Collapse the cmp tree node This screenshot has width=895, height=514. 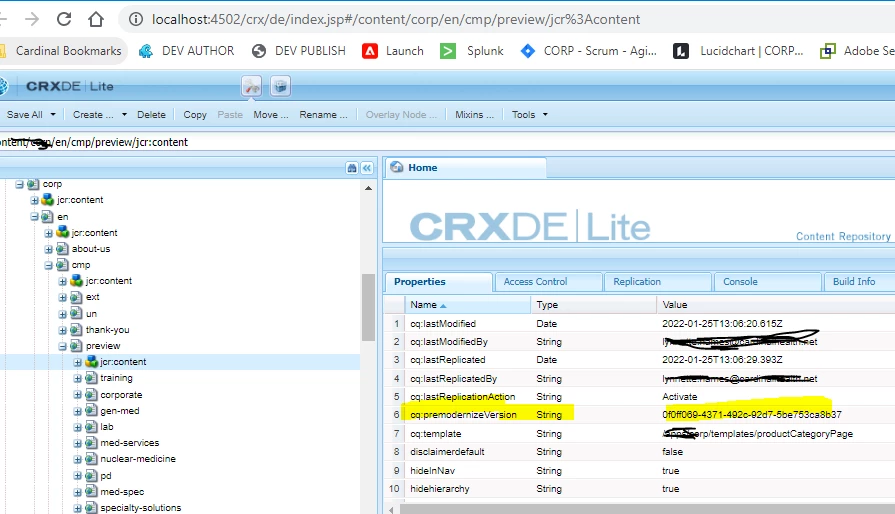(x=49, y=265)
